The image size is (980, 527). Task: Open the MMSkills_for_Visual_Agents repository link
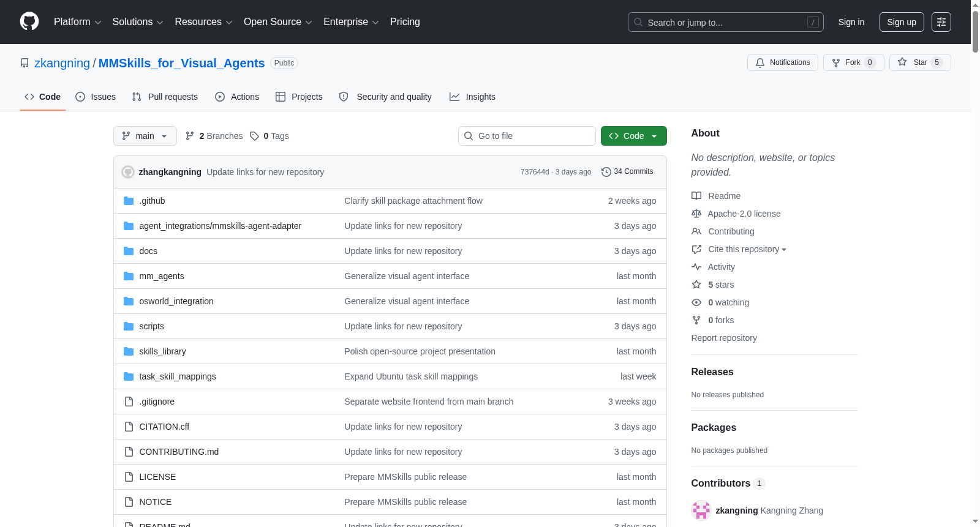click(x=182, y=63)
